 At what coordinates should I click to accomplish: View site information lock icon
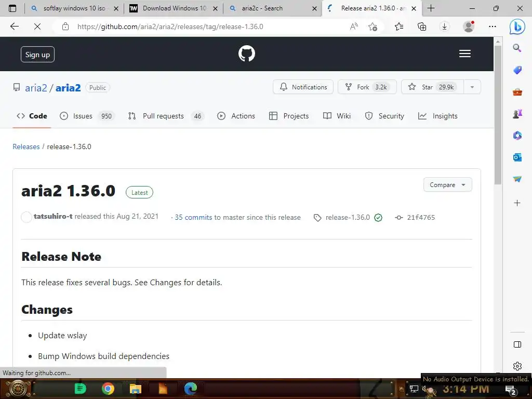[65, 26]
